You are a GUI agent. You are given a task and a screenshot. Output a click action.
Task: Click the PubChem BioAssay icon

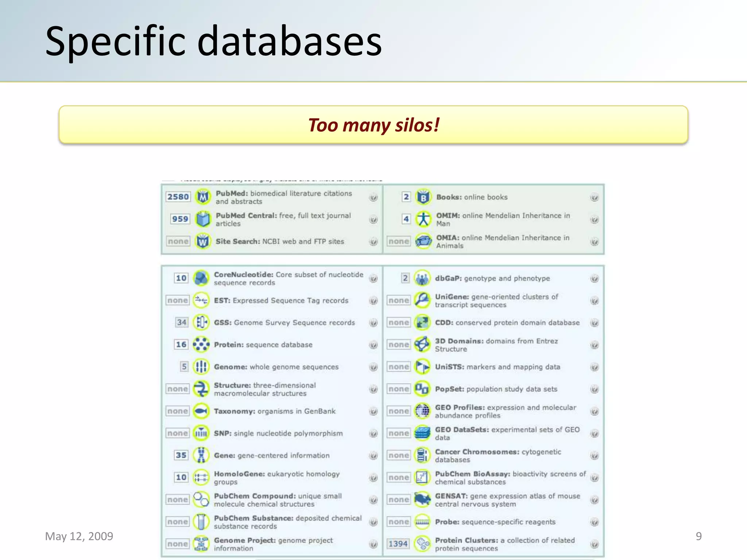point(422,478)
